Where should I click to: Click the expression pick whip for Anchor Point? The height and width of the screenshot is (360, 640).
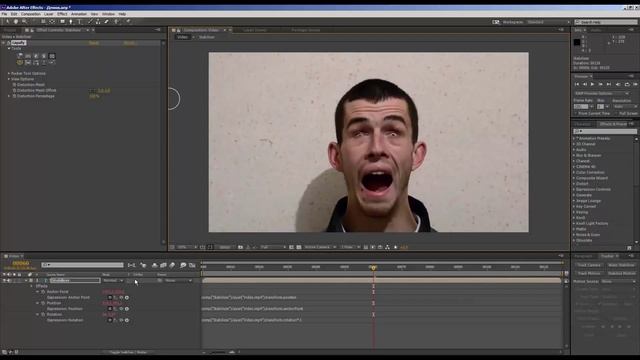click(x=121, y=298)
